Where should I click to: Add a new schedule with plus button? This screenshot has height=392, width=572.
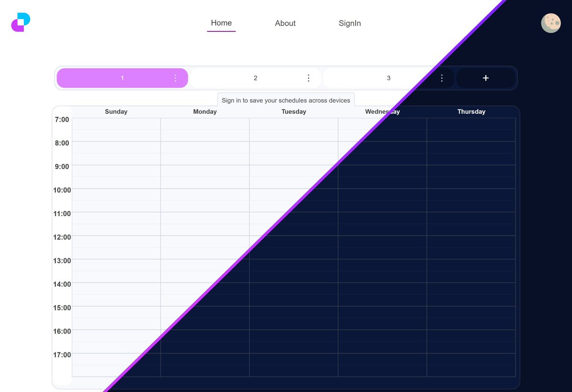486,78
